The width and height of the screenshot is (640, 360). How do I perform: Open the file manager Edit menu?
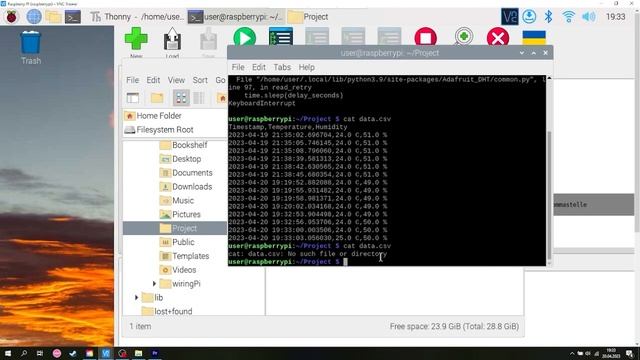tap(153, 80)
